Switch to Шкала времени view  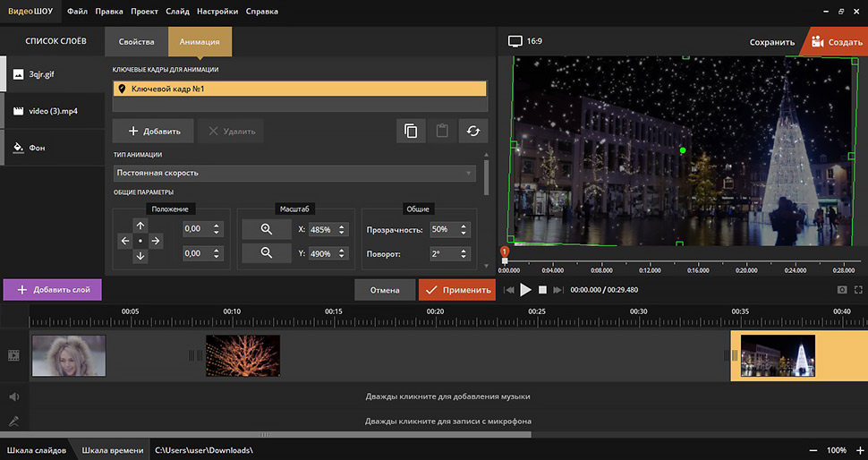coord(113,450)
